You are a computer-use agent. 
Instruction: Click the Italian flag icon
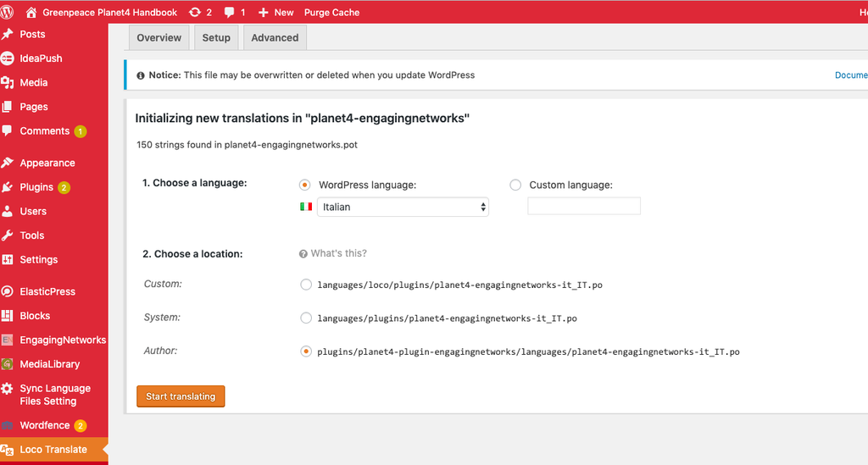(x=305, y=206)
